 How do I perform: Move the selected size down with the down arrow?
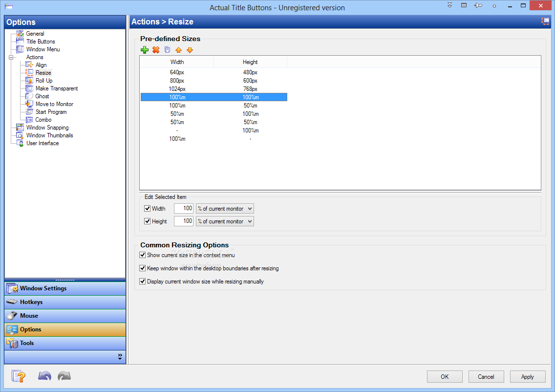pyautogui.click(x=190, y=50)
